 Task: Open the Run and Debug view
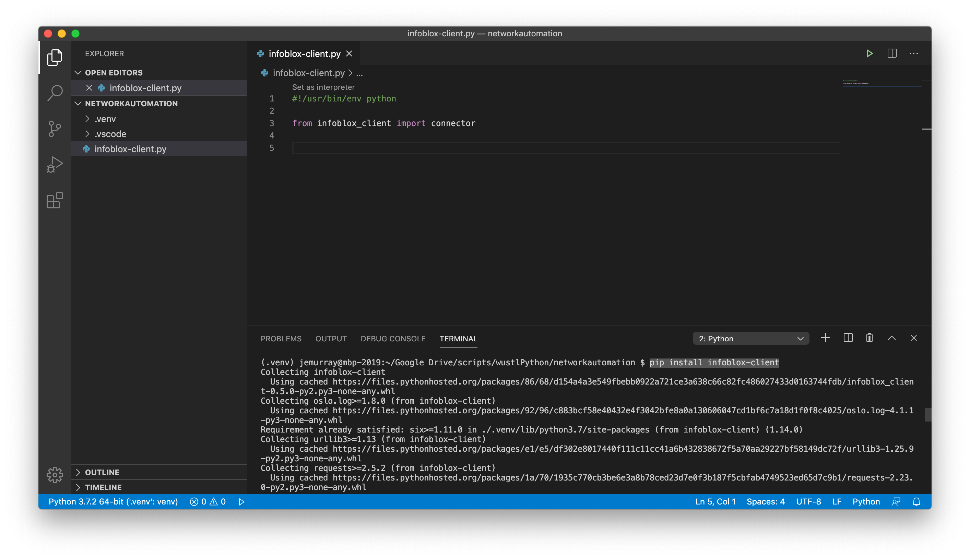(x=54, y=164)
